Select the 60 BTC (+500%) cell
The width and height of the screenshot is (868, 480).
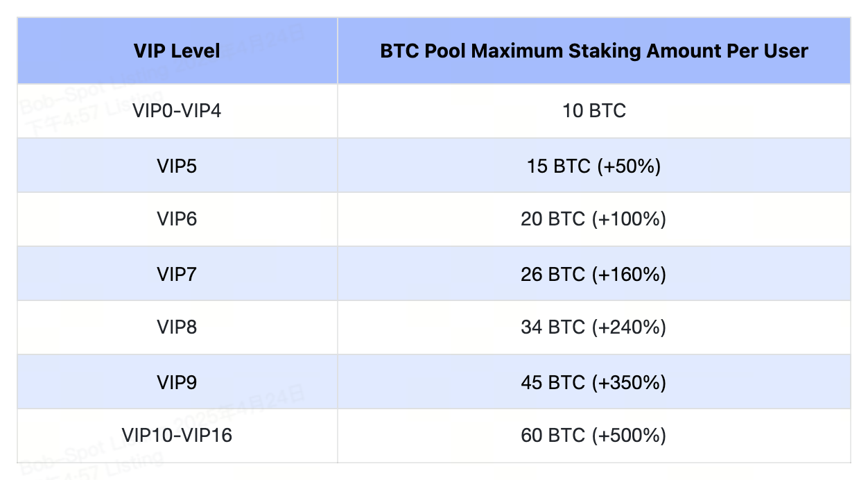pos(594,436)
